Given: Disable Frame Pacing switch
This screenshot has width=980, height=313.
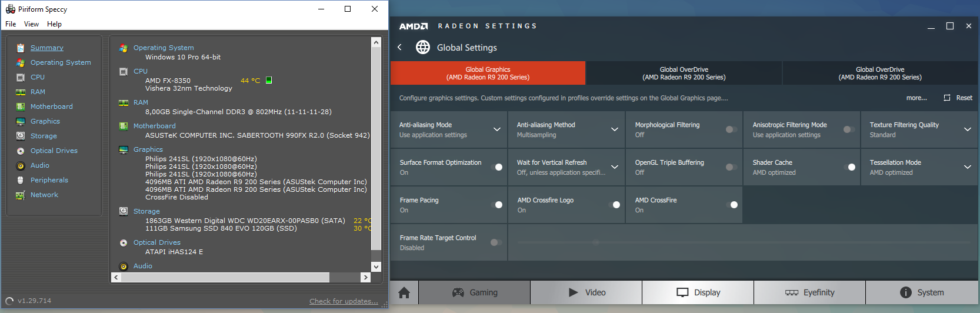Looking at the screenshot, I should 496,205.
